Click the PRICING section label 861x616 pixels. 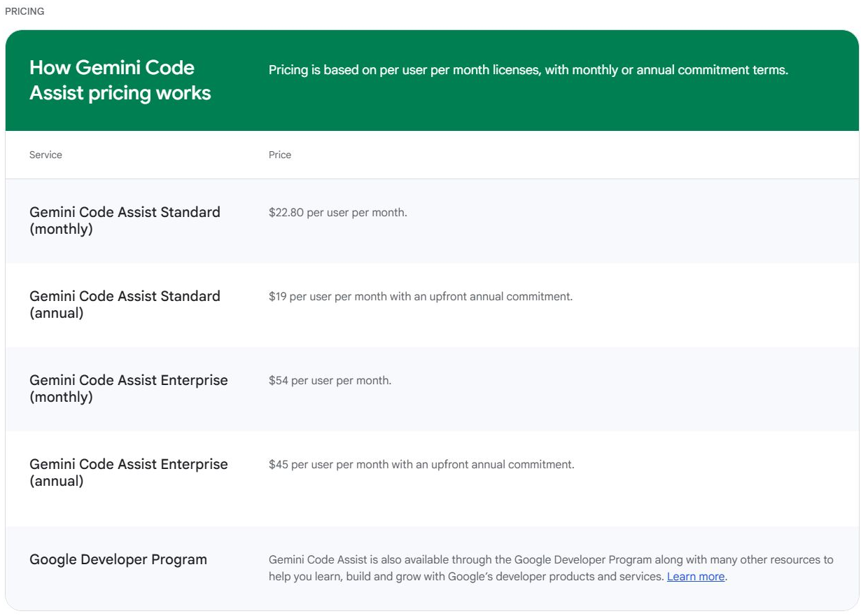[24, 11]
